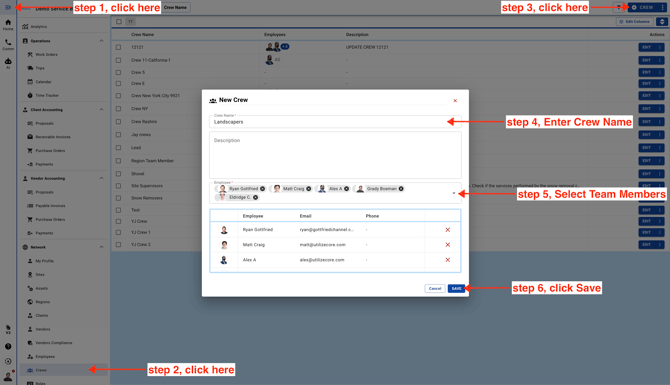Viewport: 670px width, 385px height.
Task: Remove the Ryan Gottfried chip
Action: point(262,188)
